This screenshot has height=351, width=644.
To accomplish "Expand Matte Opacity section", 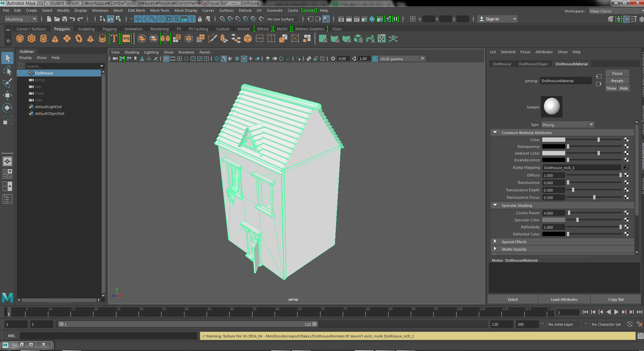I will click(495, 249).
